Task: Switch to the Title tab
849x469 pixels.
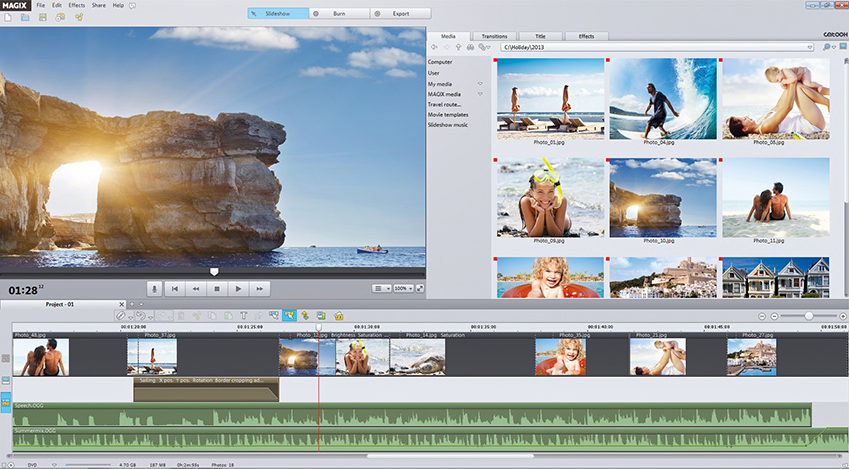Action: tap(540, 36)
